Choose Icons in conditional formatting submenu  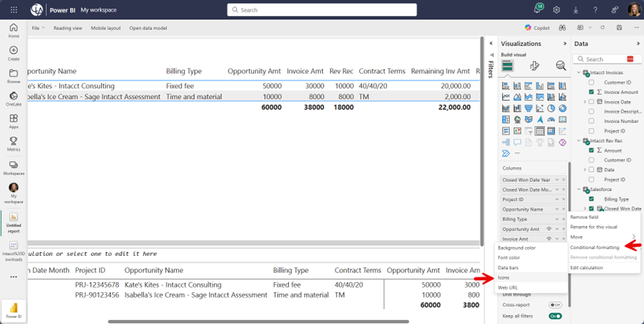(504, 277)
